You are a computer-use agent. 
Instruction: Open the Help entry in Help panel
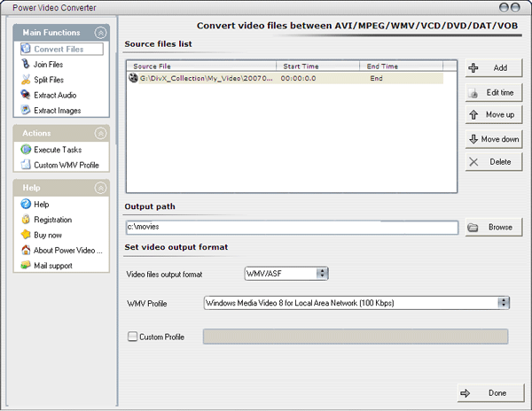coord(42,205)
